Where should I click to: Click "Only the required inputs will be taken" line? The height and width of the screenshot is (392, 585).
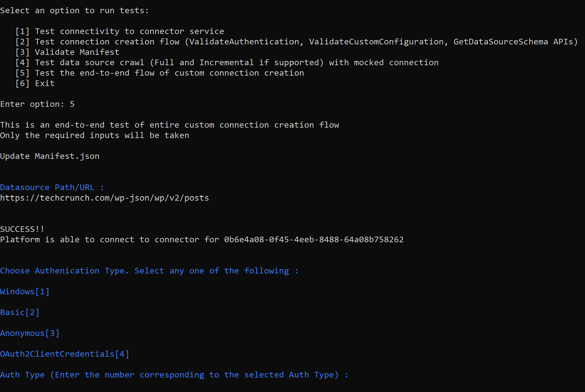click(x=94, y=136)
